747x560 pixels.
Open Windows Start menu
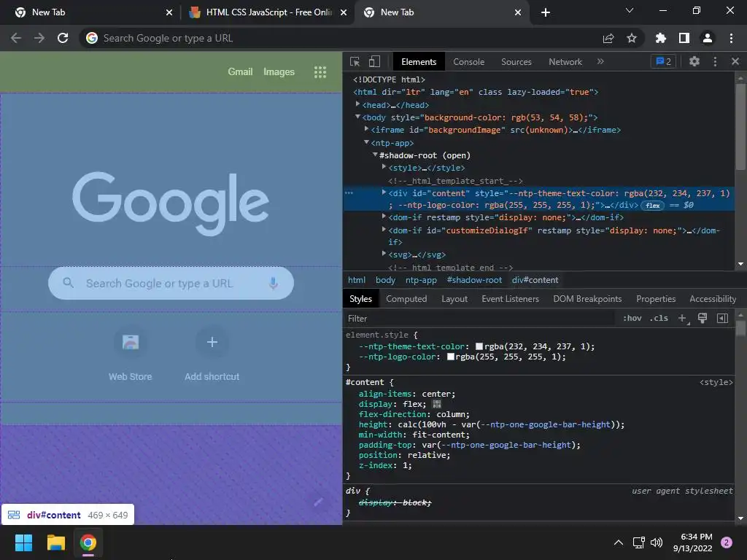tap(23, 542)
